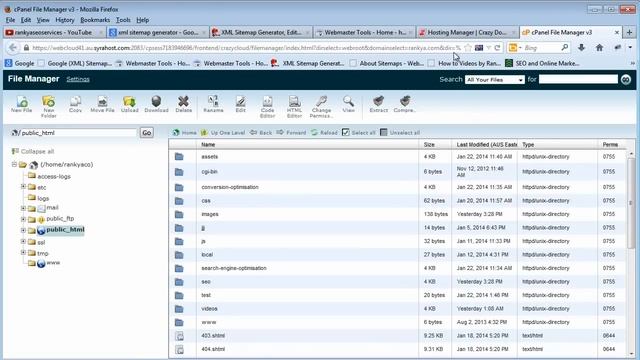Image resolution: width=640 pixels, height=360 pixels.
Task: Go to Firefox home page icon
Action: 599,48
